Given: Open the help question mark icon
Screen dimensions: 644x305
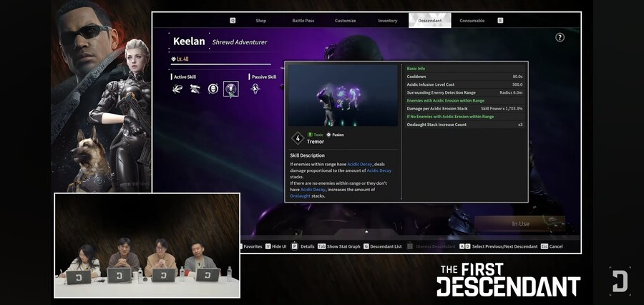Looking at the screenshot, I should tap(560, 37).
